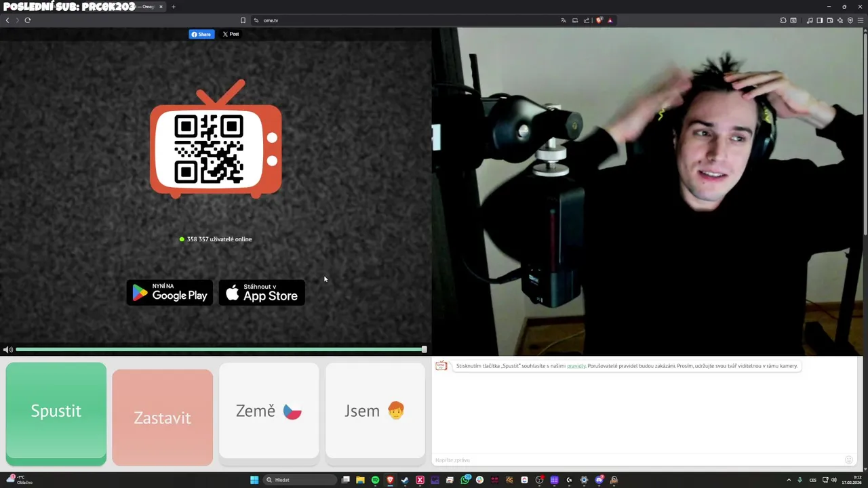Open Discord from the taskbar
This screenshot has height=488, width=868.
[x=599, y=480]
